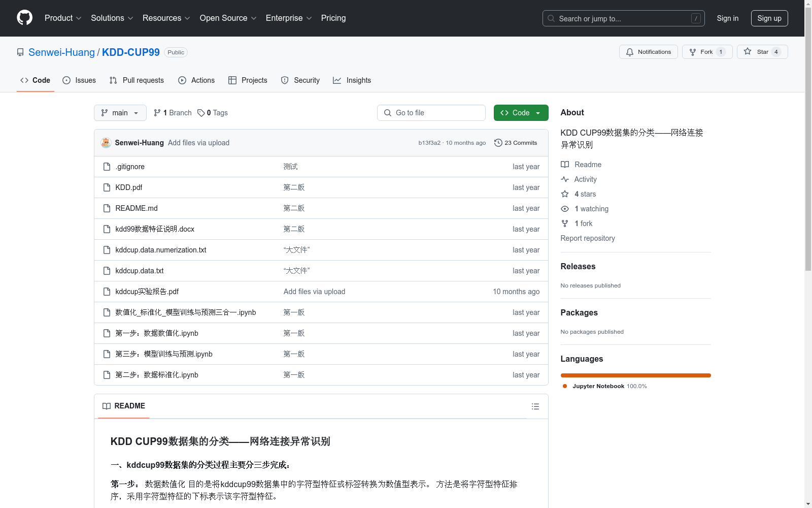Open 第一步：数据数值化.ipynb notebook
The image size is (812, 508).
point(157,333)
